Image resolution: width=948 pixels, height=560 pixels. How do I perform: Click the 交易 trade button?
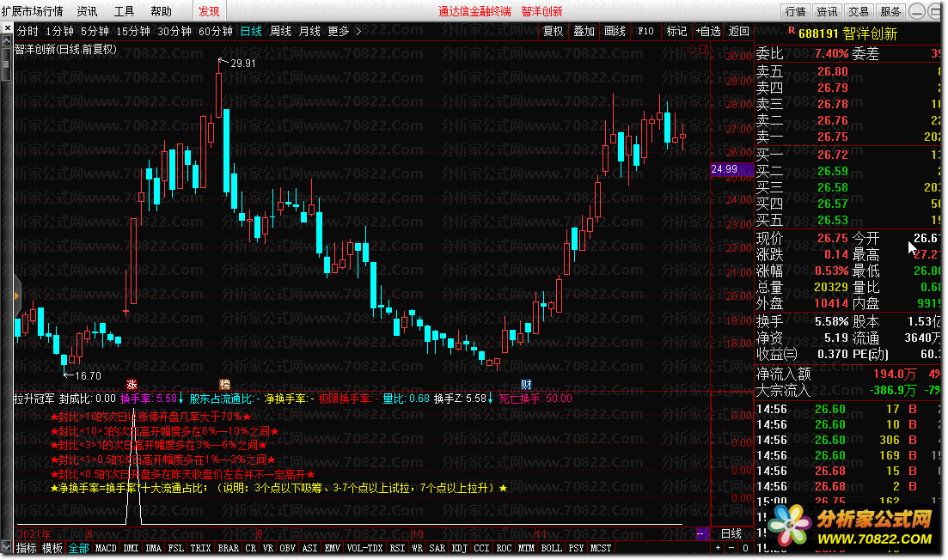pos(859,11)
